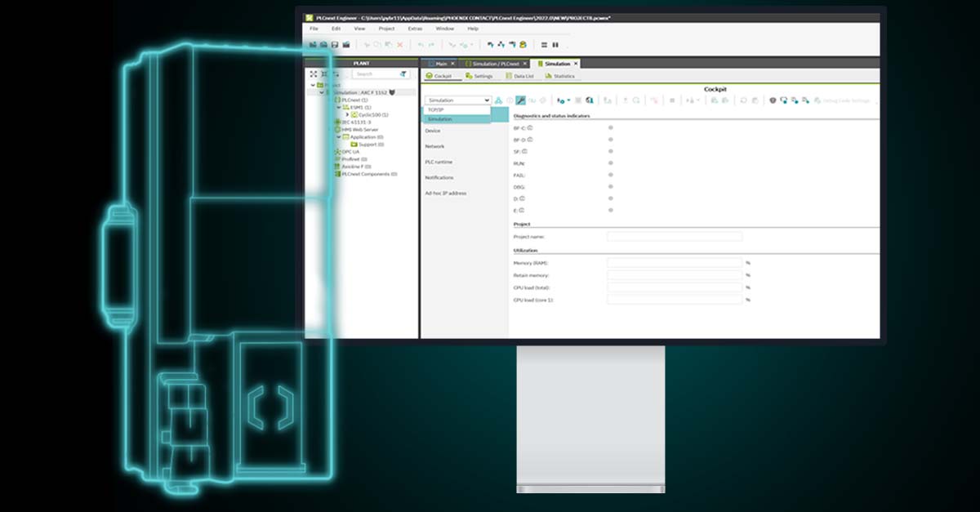Switch to the Settings tab in Cockpit
Screen dimensions: 980x512
pos(481,75)
